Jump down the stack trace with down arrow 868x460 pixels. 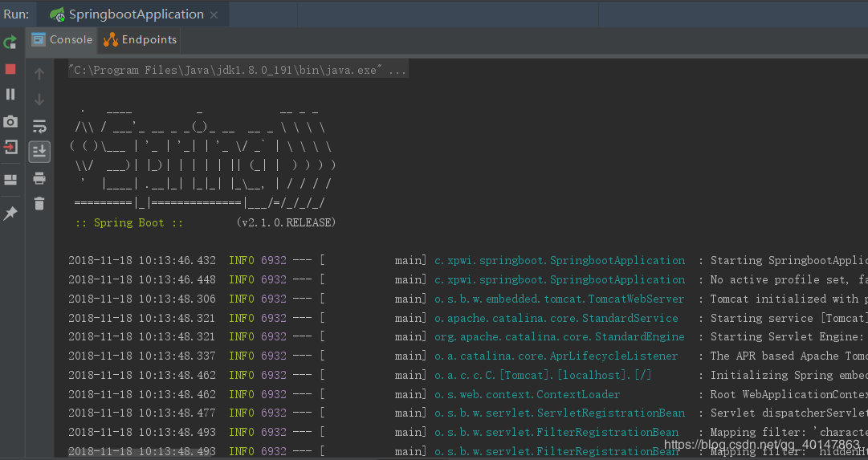click(x=39, y=100)
